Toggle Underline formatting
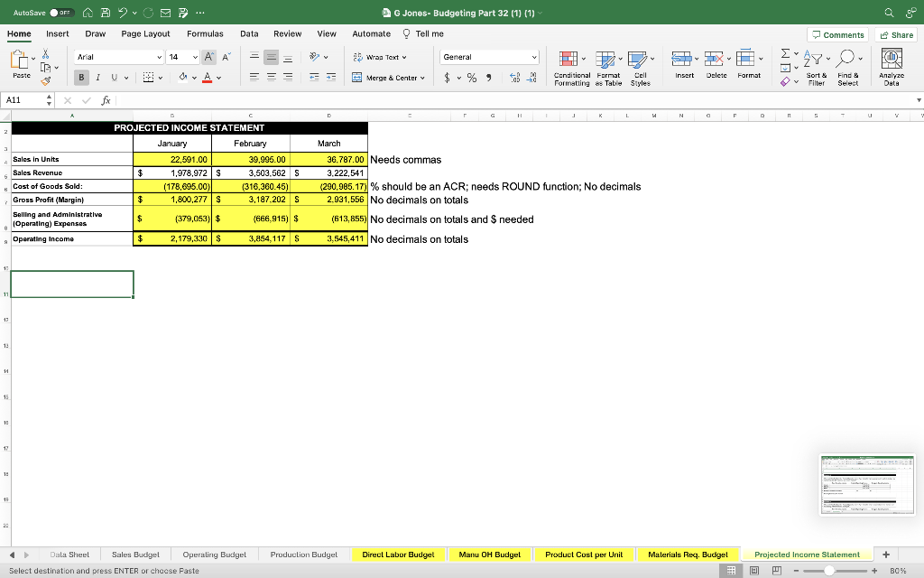Screen dimensions: 924x578 (114, 78)
